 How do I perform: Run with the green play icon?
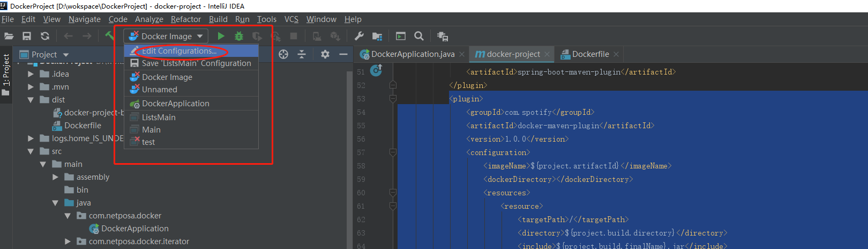point(221,36)
